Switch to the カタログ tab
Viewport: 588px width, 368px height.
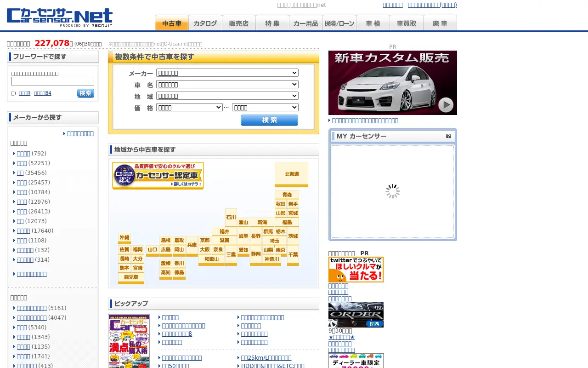[x=205, y=23]
